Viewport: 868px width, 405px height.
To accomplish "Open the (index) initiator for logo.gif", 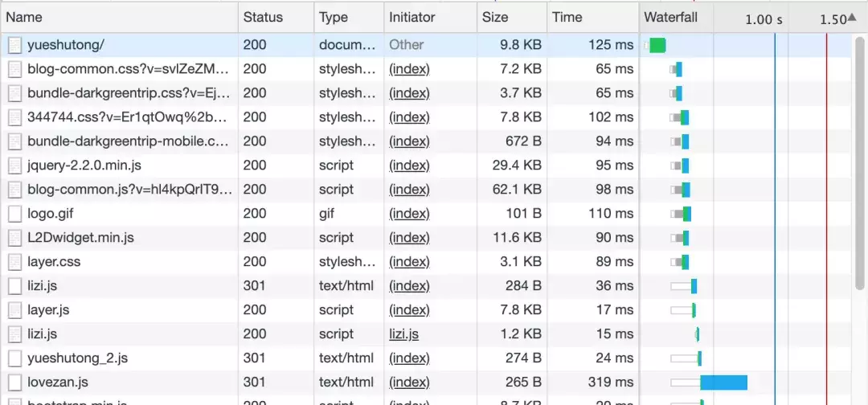I will (409, 214).
